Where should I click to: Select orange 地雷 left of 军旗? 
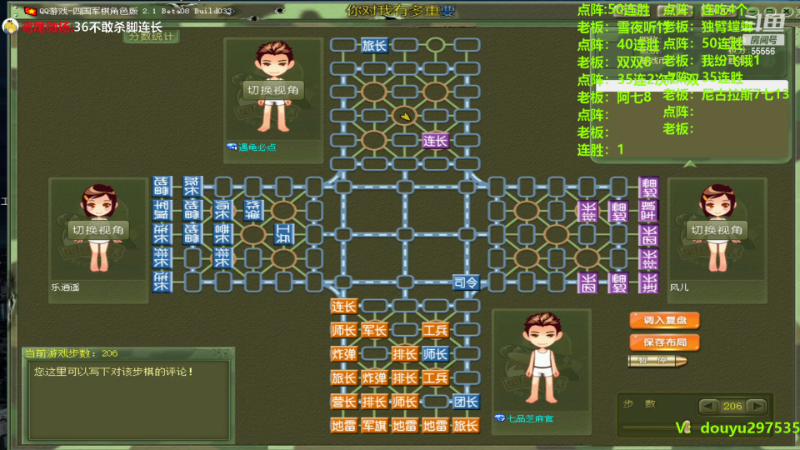343,425
